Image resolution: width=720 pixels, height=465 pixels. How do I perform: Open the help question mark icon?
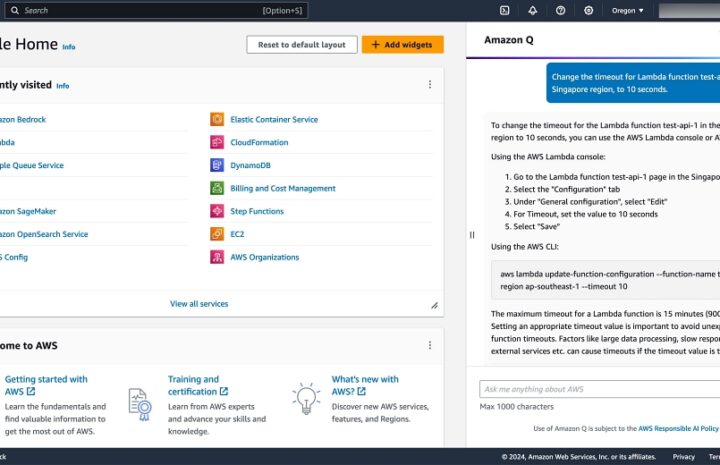click(x=561, y=11)
